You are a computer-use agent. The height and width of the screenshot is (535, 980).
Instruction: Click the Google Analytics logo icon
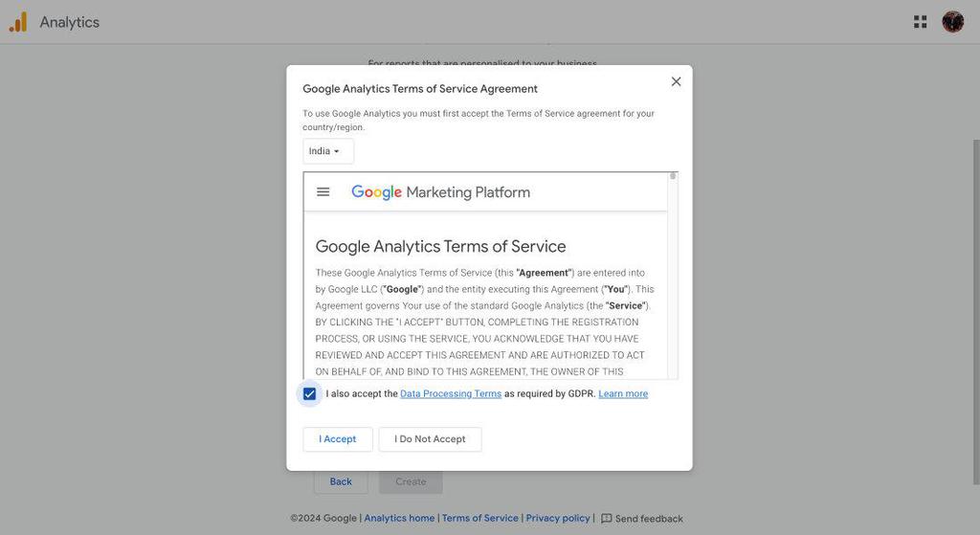18,22
